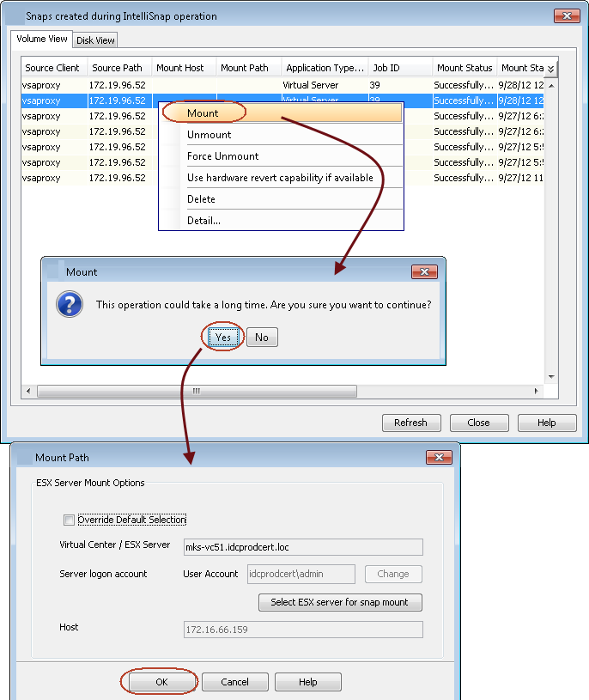
Task: Click the Virtual Center / ESX Server field
Action: coord(303,546)
